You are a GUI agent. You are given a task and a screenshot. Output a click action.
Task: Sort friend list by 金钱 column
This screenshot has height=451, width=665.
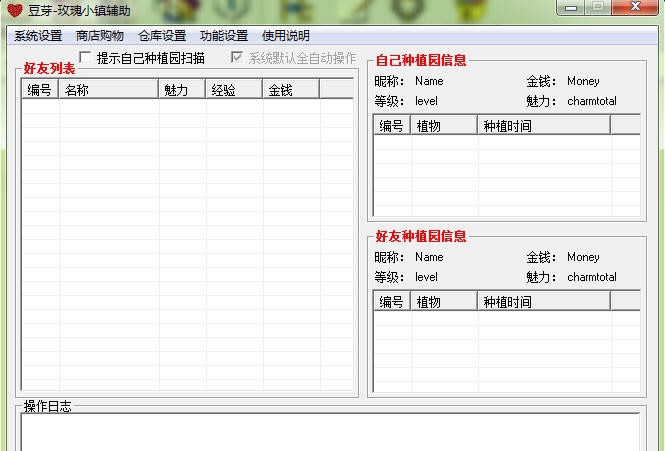pos(291,89)
